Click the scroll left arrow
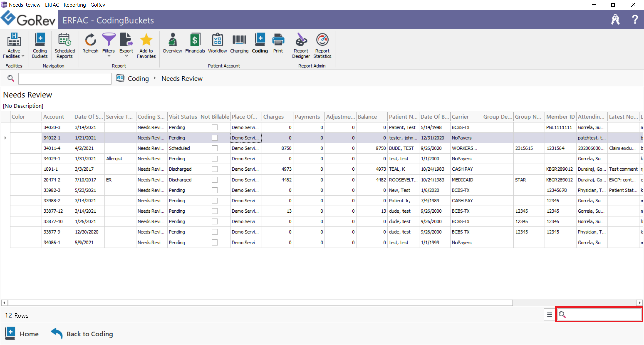The height and width of the screenshot is (345, 644). 4,303
